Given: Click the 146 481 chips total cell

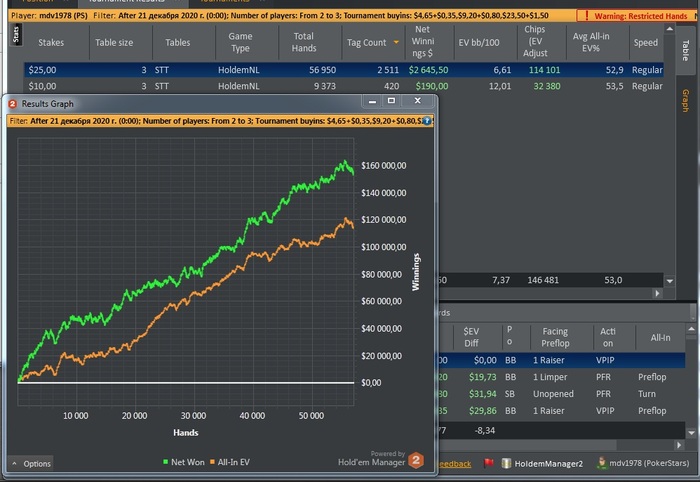Looking at the screenshot, I should click(543, 280).
